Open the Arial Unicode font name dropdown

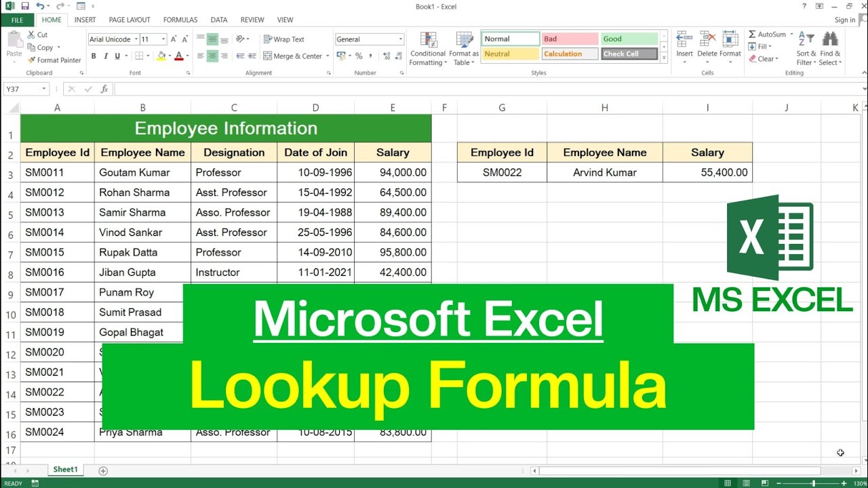click(136, 39)
